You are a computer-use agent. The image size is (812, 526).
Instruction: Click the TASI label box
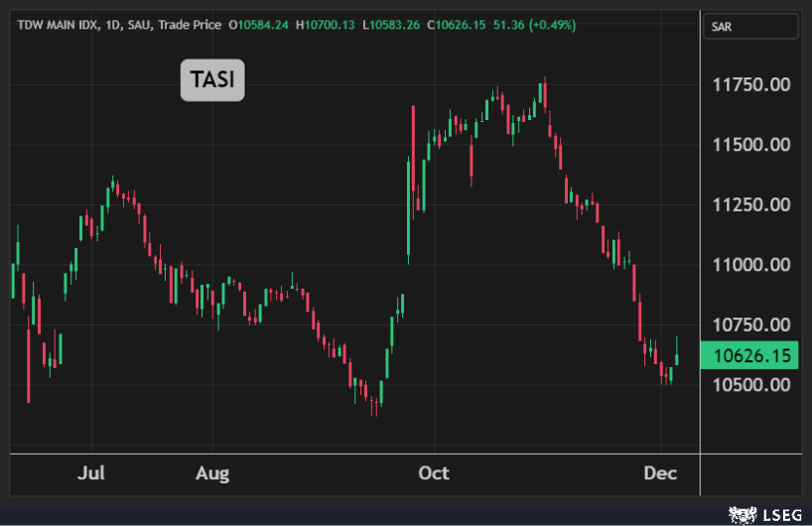tap(211, 80)
